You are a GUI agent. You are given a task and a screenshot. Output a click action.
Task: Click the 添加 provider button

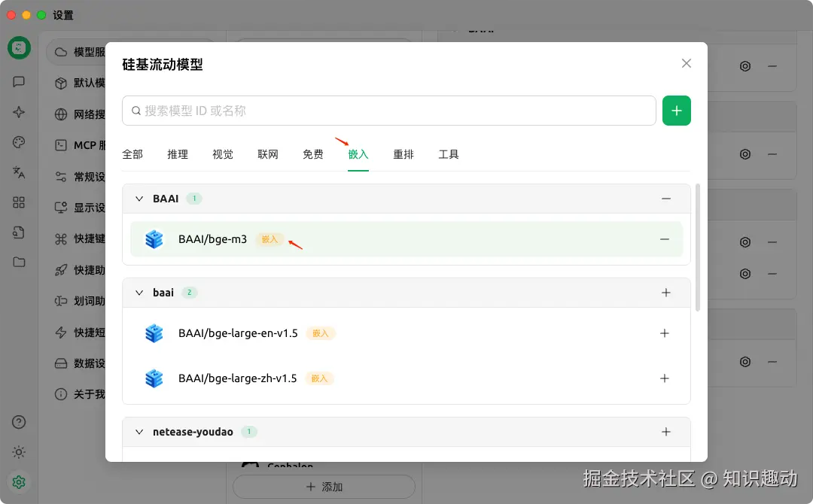(324, 487)
